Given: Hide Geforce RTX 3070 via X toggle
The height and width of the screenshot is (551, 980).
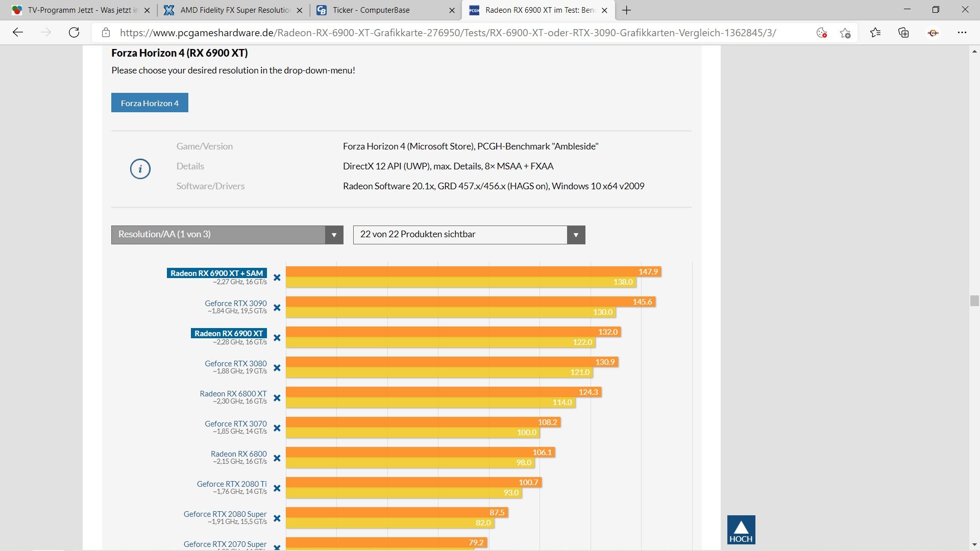Looking at the screenshot, I should tap(277, 428).
